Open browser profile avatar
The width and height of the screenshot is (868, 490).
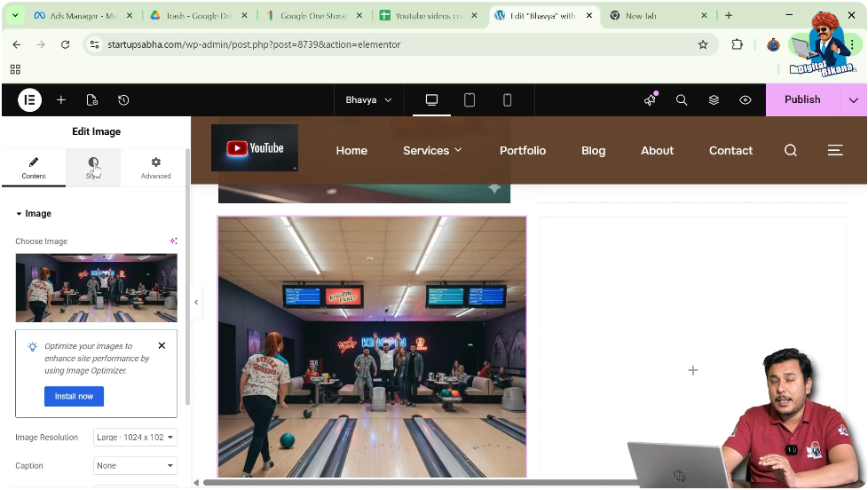click(773, 45)
